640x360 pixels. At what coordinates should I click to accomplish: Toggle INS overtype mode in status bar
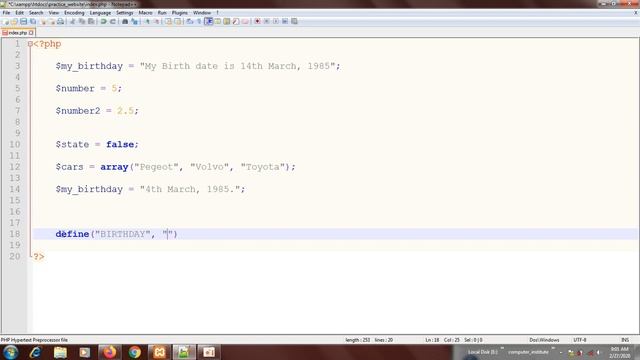[x=625, y=340]
